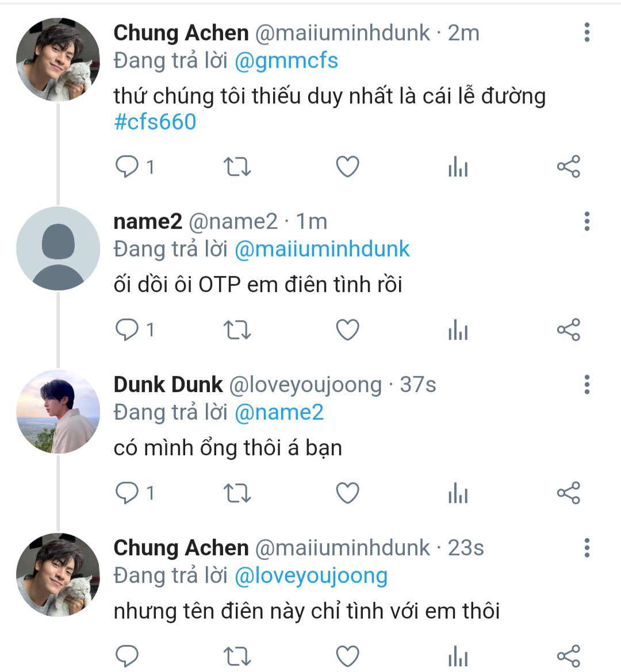Open options menu on Chung Achen's last tweet
The image size is (621, 672).
point(586,548)
